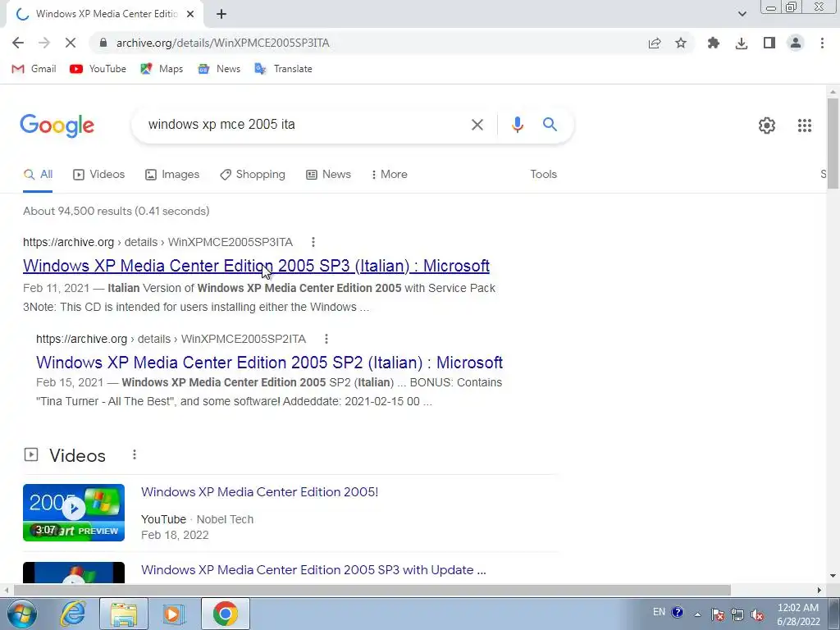
Task: Click the EN language indicator
Action: coord(659,612)
